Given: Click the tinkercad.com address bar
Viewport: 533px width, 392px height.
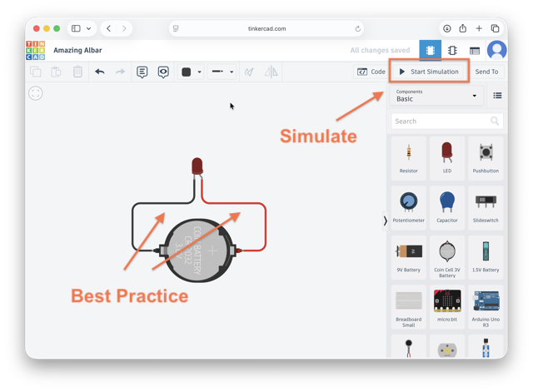Looking at the screenshot, I should 266,28.
